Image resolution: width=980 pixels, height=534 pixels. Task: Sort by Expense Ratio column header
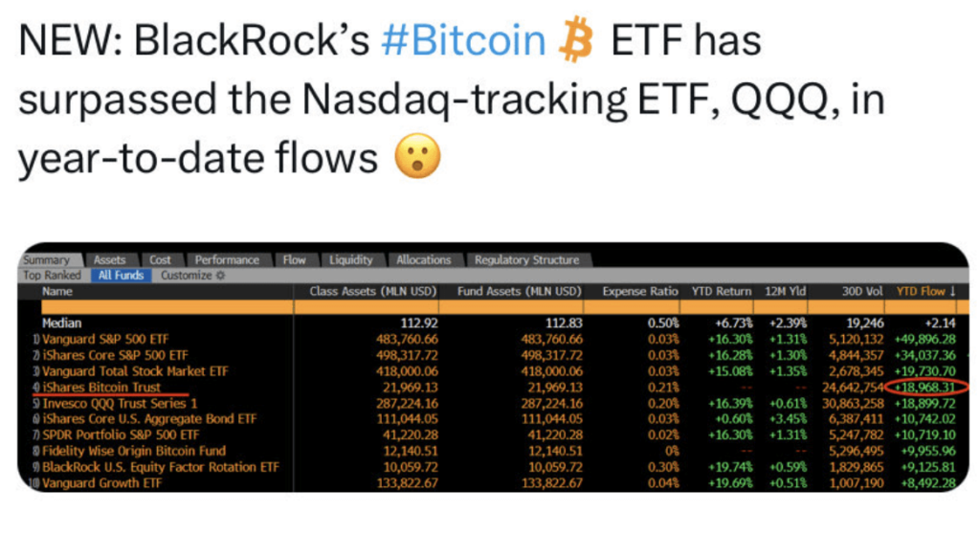coord(640,291)
